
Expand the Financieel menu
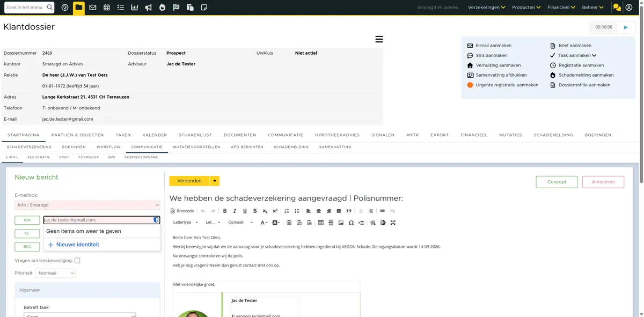point(561,8)
